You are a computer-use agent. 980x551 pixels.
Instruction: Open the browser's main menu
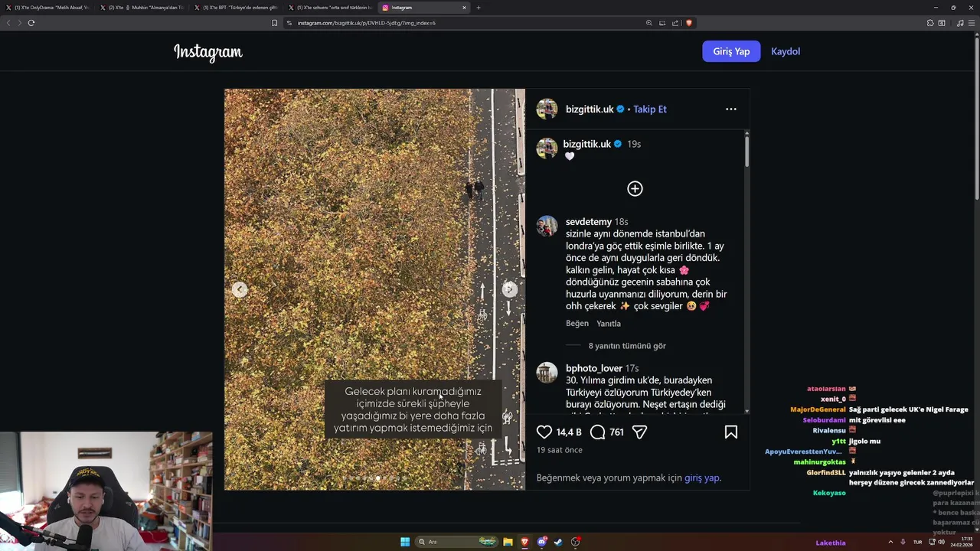972,23
